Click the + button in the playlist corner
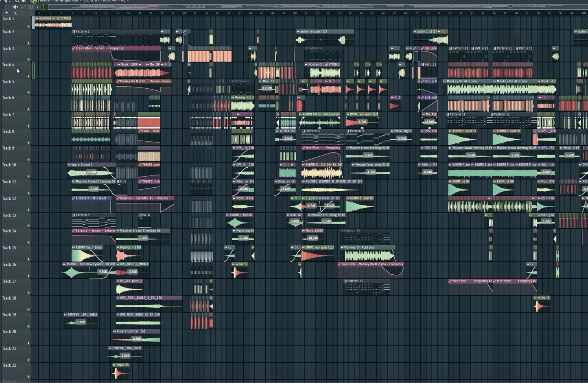The image size is (588, 383). tap(6, 13)
